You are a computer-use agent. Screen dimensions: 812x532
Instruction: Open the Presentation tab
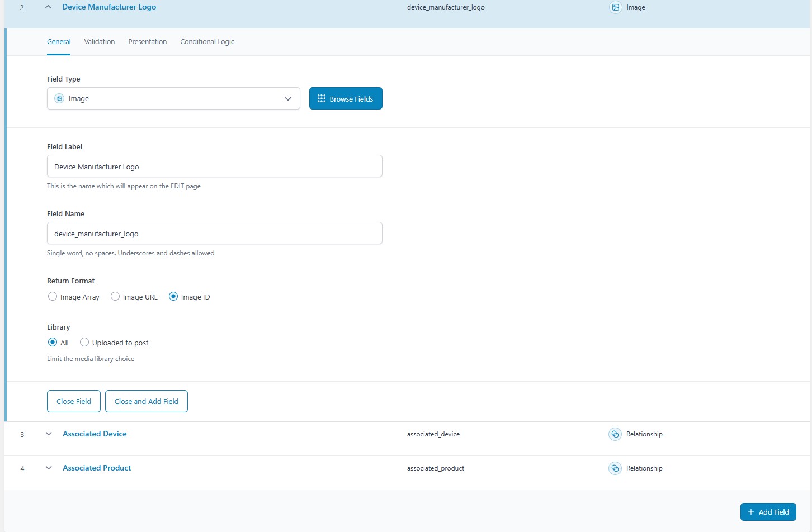(148, 42)
